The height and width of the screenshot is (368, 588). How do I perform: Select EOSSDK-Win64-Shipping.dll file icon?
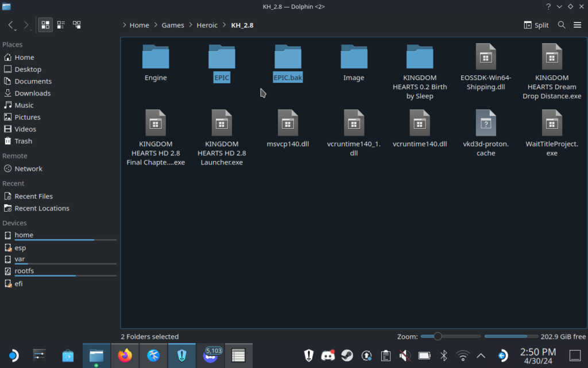coord(486,57)
